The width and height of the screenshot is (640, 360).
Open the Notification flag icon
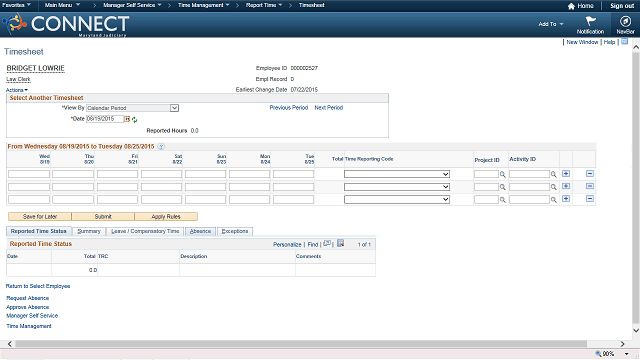pyautogui.click(x=590, y=20)
